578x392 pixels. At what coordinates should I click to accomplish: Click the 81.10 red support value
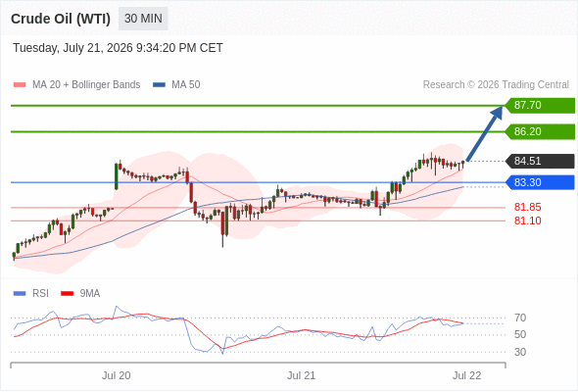[x=527, y=220]
